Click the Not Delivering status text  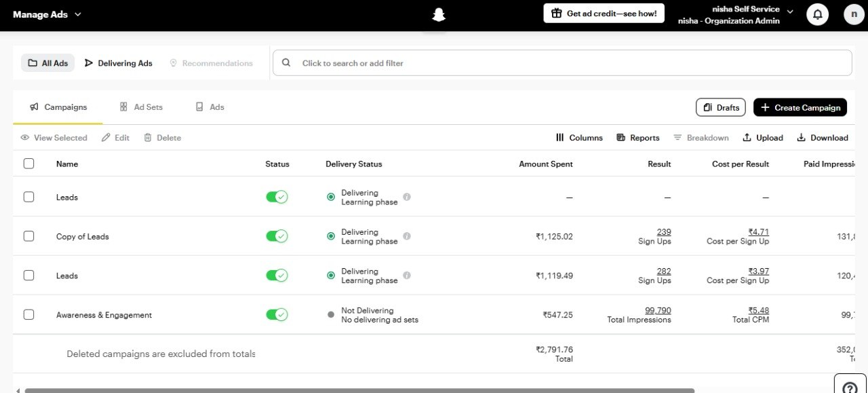pyautogui.click(x=367, y=311)
